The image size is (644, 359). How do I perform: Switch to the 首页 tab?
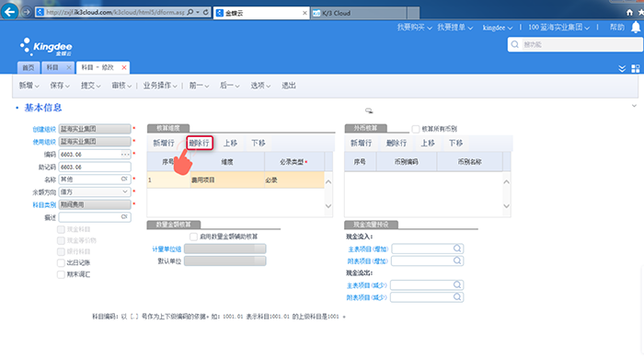29,67
